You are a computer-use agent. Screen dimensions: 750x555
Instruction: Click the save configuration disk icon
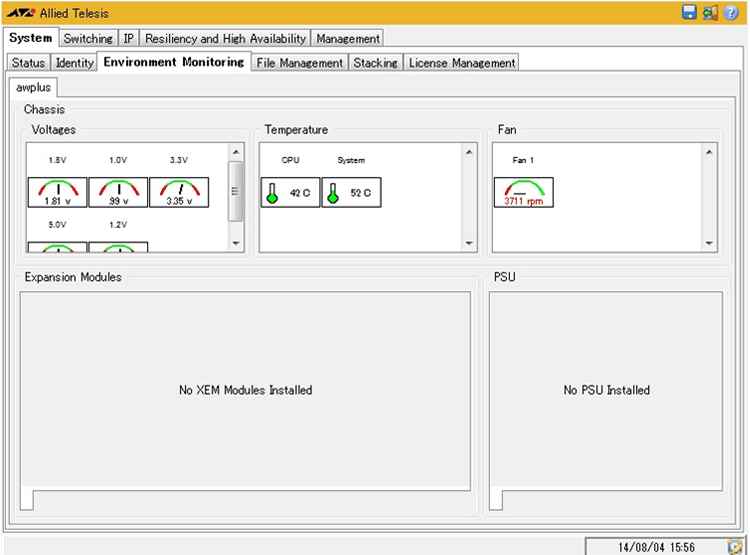point(689,13)
